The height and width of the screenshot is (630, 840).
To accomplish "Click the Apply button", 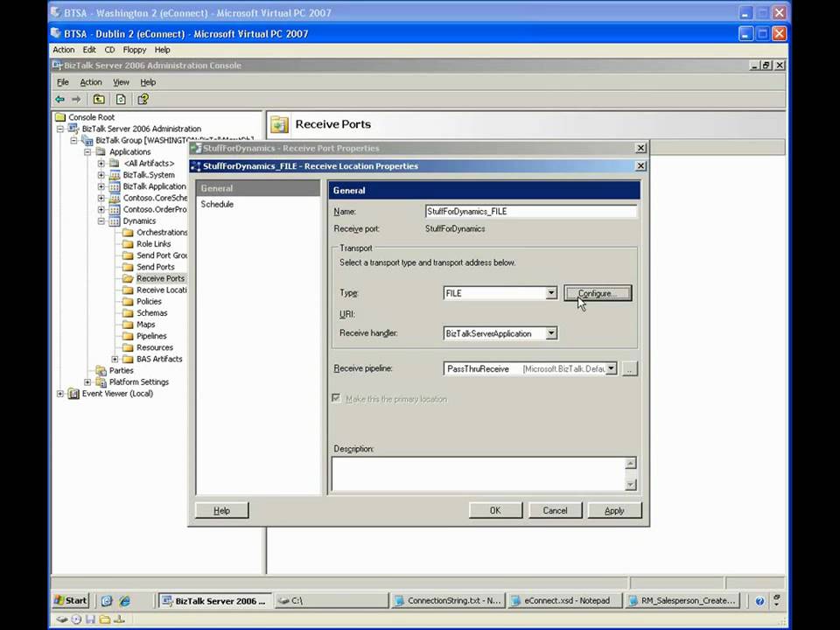I will (x=614, y=510).
